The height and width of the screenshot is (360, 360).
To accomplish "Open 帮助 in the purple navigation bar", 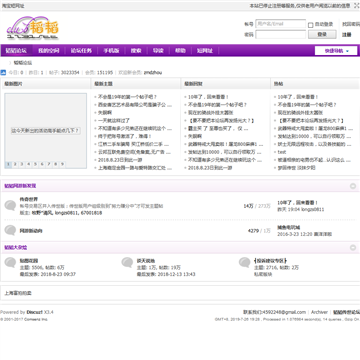I will click(x=180, y=51).
